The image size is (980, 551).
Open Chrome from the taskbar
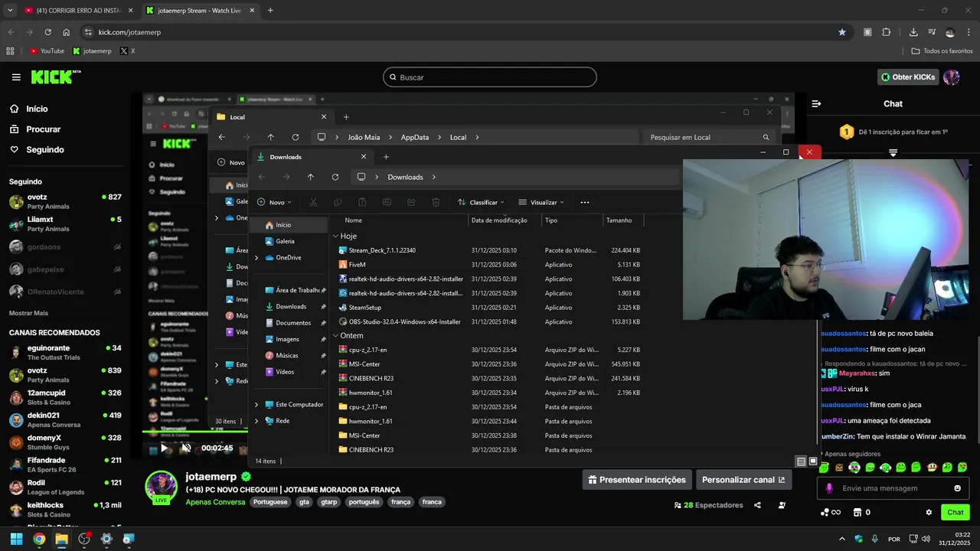click(39, 539)
